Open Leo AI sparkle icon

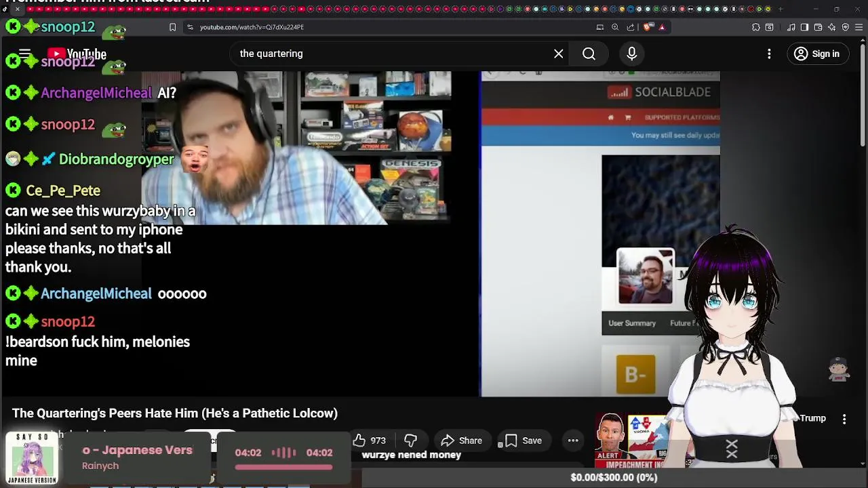[x=832, y=27]
